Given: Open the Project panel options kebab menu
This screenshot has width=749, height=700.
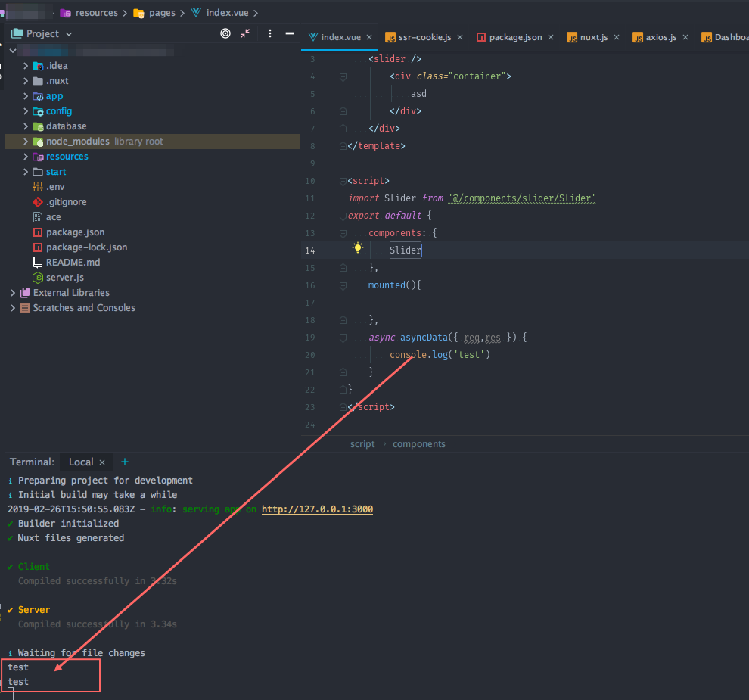Looking at the screenshot, I should coord(269,33).
